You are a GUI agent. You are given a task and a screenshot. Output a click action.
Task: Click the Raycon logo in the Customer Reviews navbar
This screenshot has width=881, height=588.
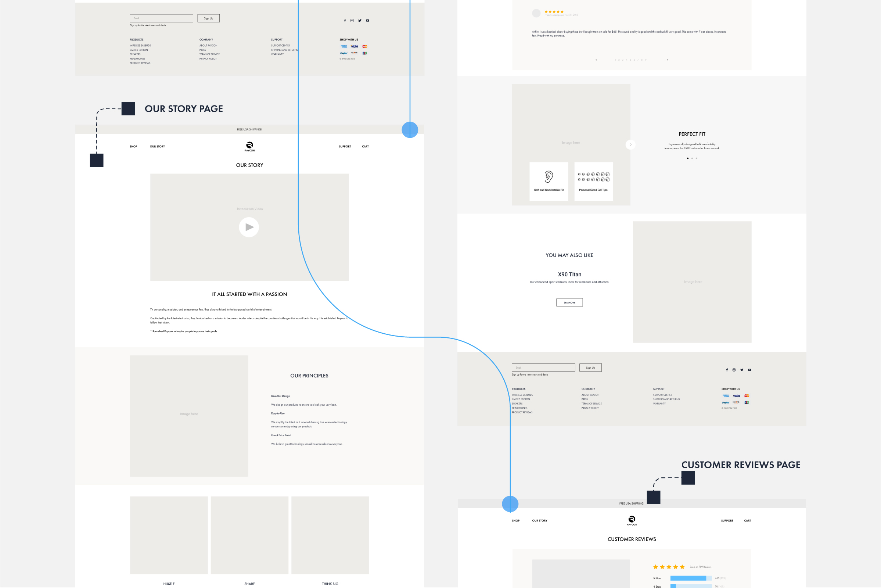632,519
